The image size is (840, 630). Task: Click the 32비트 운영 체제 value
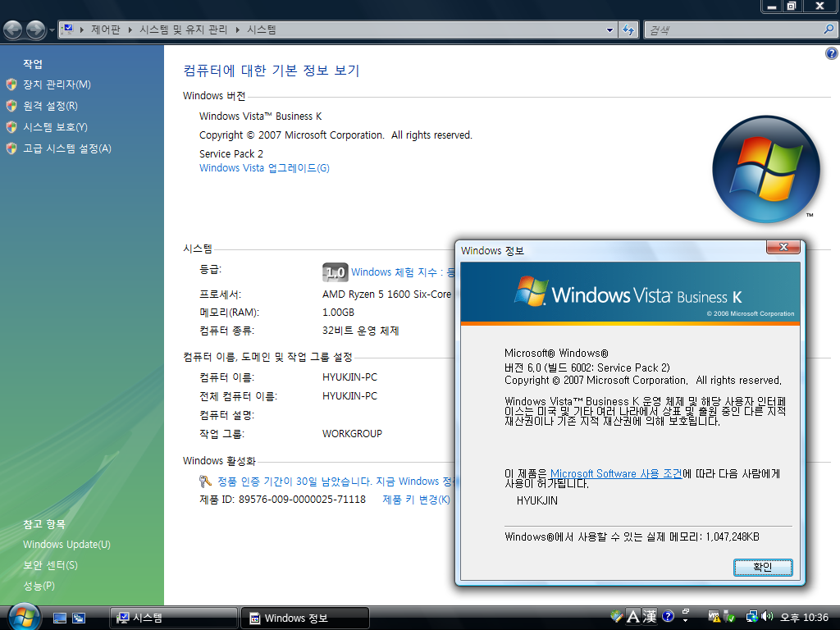pyautogui.click(x=361, y=331)
